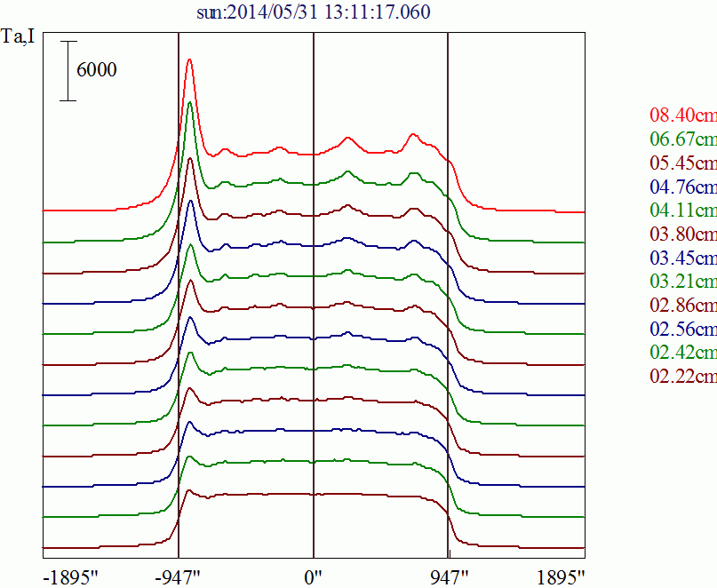Viewport: 717px width, 588px height.
Task: Select the 02.86cm legend label
Action: point(683,305)
